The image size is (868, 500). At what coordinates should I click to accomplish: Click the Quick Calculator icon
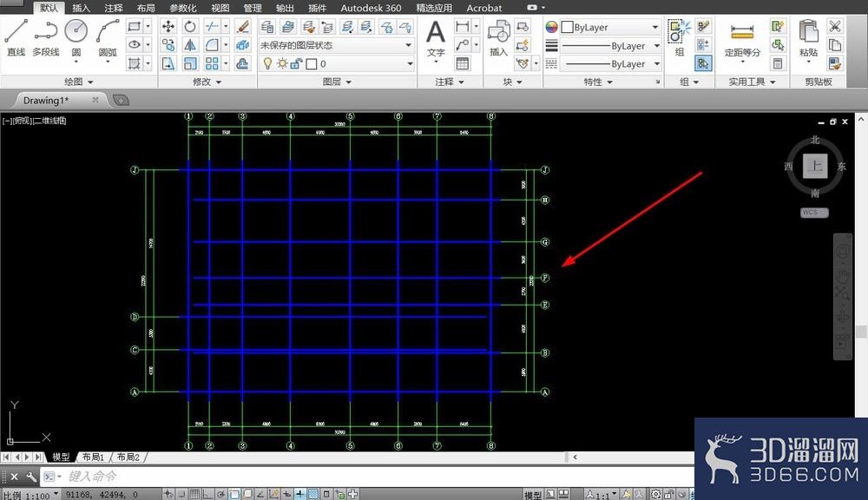[x=778, y=63]
